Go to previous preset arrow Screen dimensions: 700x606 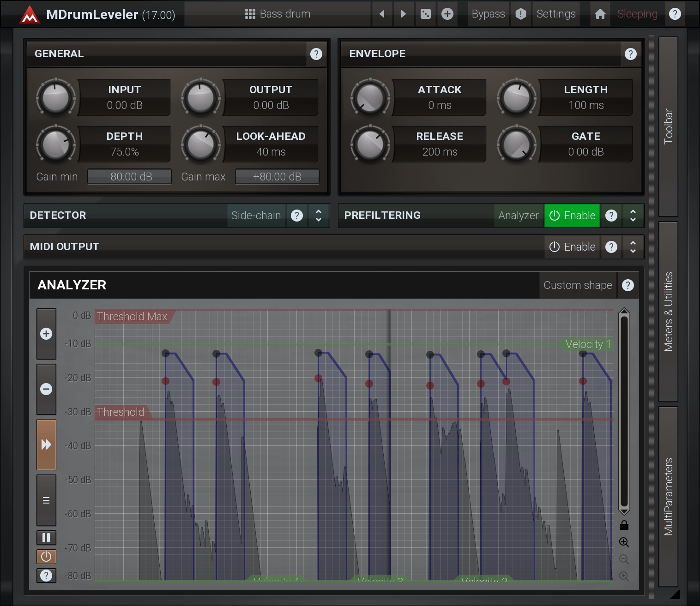(382, 14)
